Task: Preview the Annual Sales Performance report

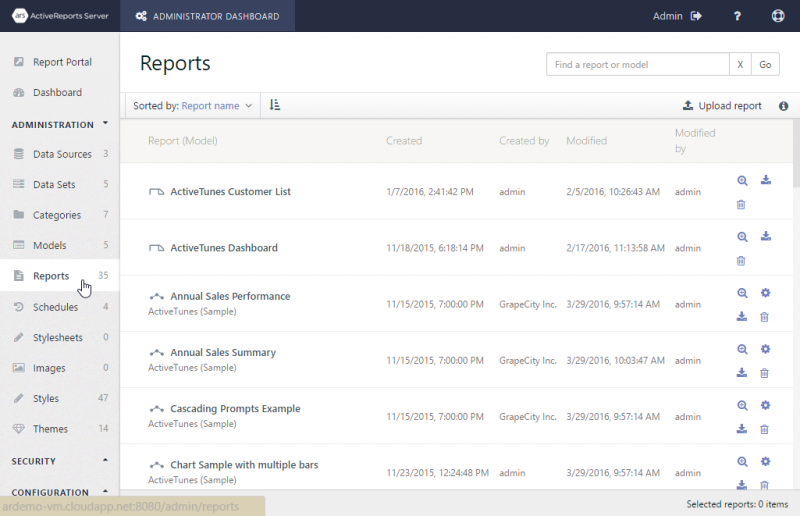Action: [x=742, y=293]
